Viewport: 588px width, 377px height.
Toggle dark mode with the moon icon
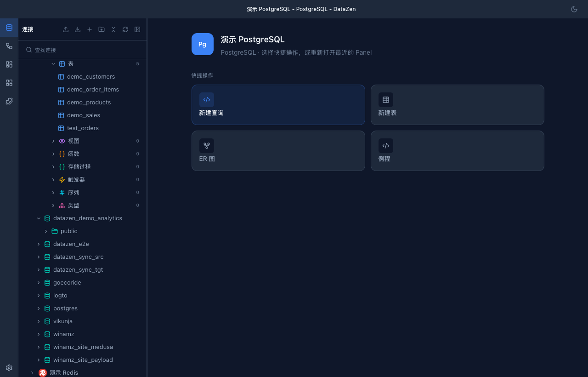574,9
